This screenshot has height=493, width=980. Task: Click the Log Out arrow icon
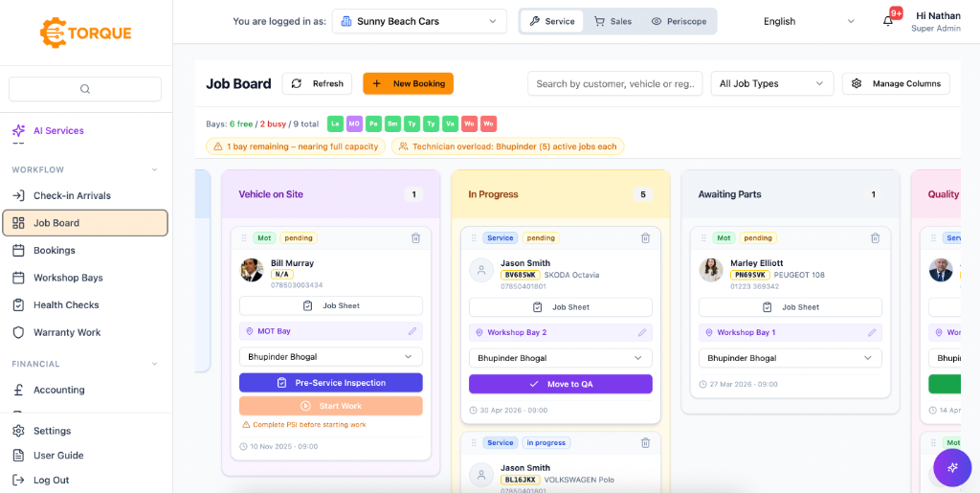[19, 481]
